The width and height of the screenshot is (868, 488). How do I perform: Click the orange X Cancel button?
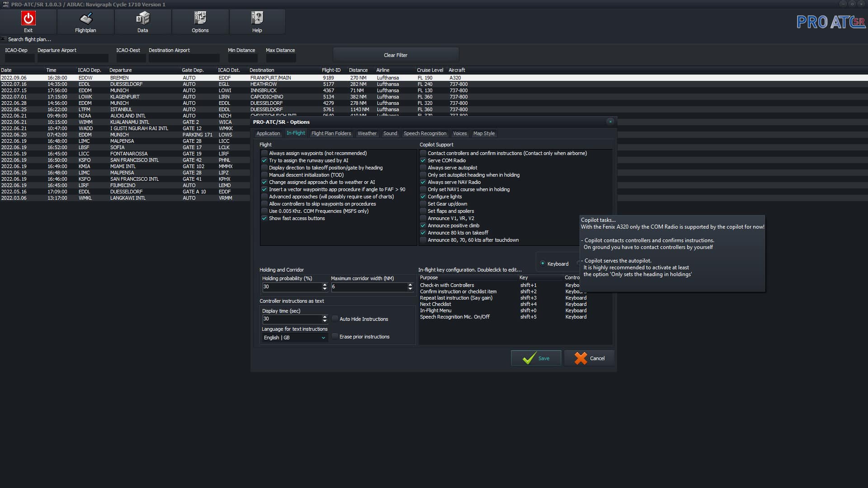(x=589, y=358)
